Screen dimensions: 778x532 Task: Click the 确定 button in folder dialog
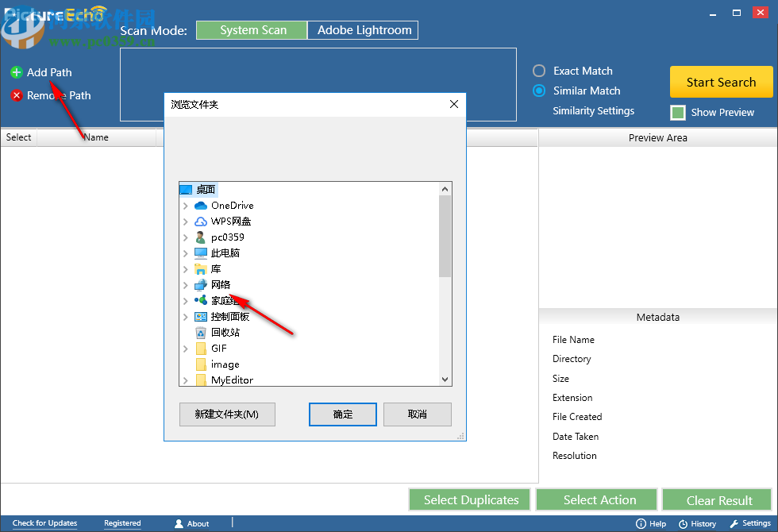[x=343, y=414]
